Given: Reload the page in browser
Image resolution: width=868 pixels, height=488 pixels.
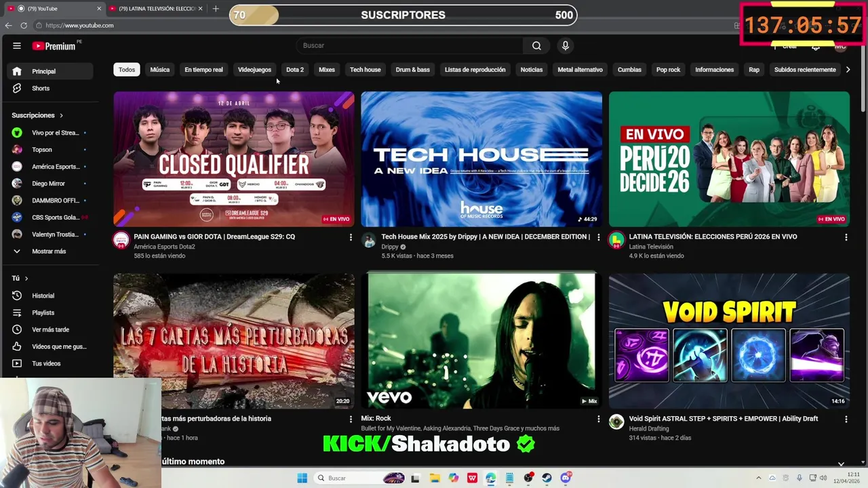Looking at the screenshot, I should 24,25.
